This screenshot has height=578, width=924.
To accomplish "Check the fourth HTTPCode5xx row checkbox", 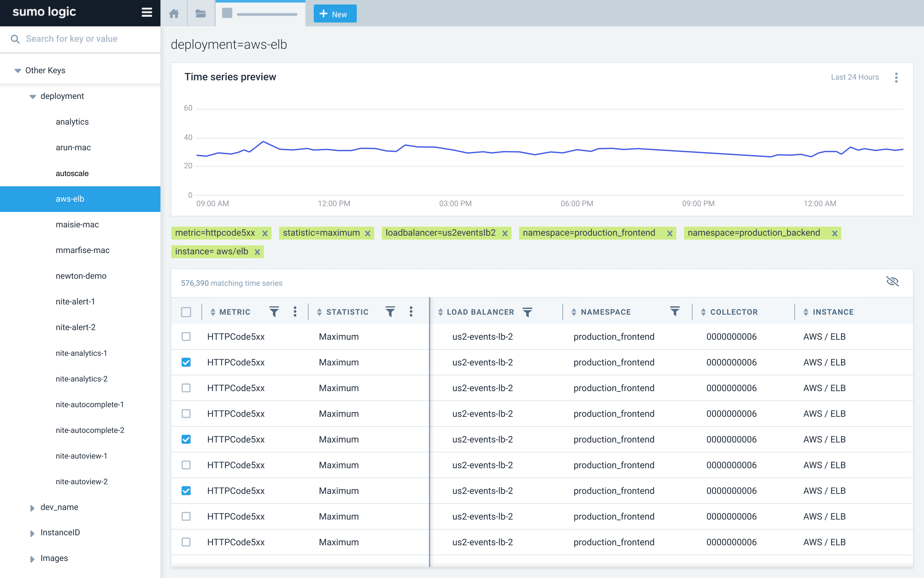I will (186, 413).
